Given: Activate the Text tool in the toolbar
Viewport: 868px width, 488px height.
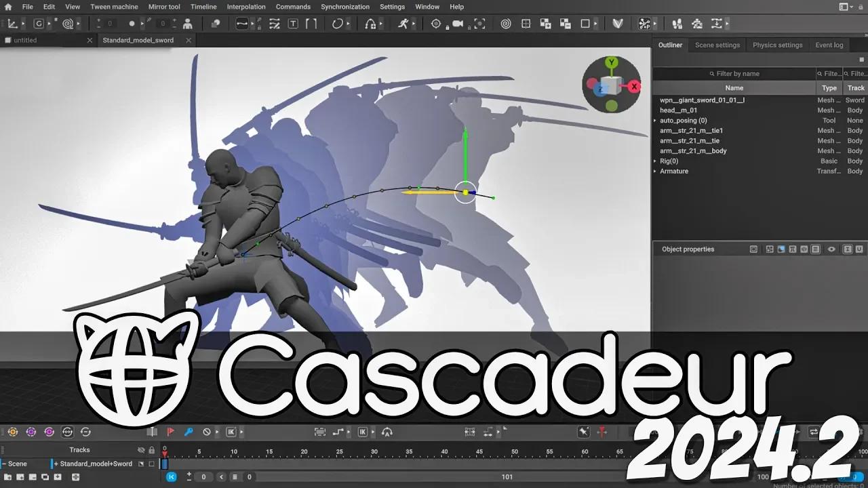Looking at the screenshot, I should (x=293, y=24).
